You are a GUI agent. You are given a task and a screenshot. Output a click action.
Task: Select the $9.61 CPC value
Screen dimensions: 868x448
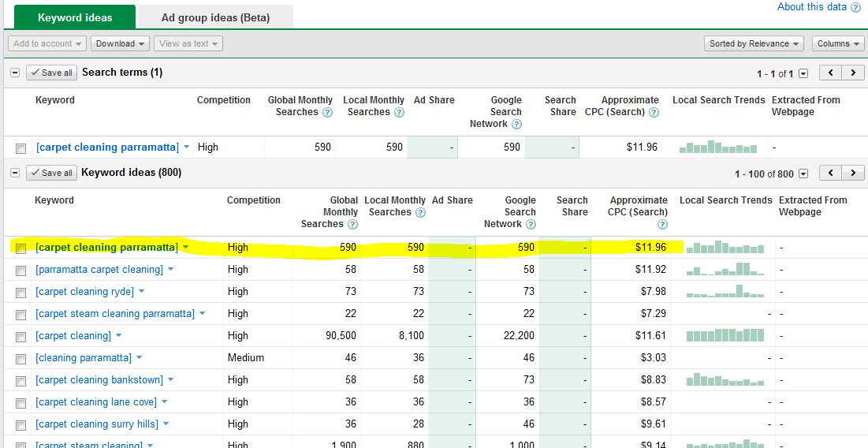click(654, 425)
